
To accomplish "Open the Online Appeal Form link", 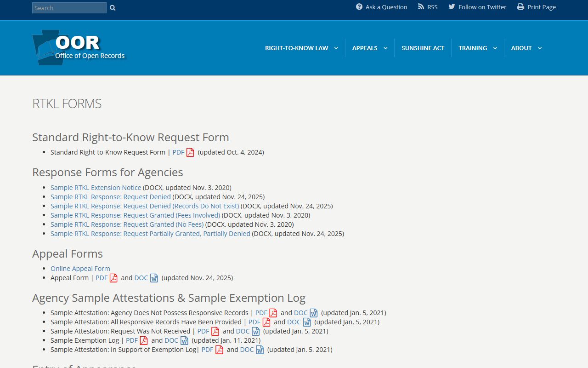I will pyautogui.click(x=80, y=269).
